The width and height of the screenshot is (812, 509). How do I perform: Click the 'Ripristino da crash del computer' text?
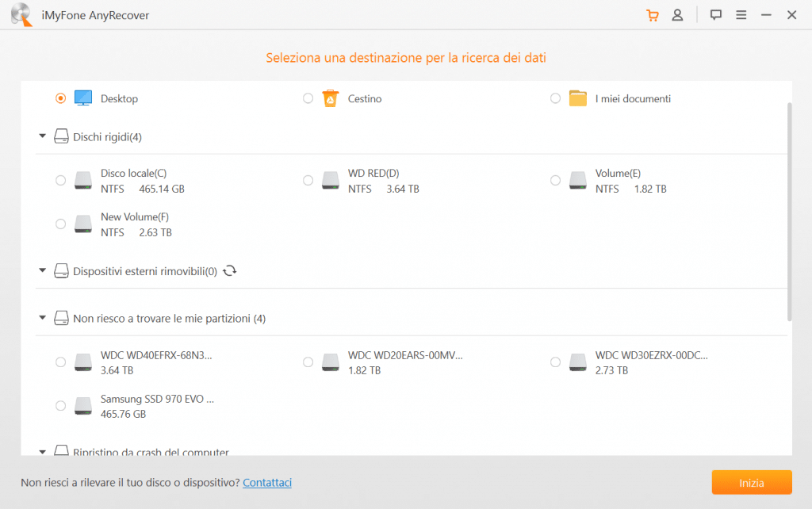click(151, 452)
